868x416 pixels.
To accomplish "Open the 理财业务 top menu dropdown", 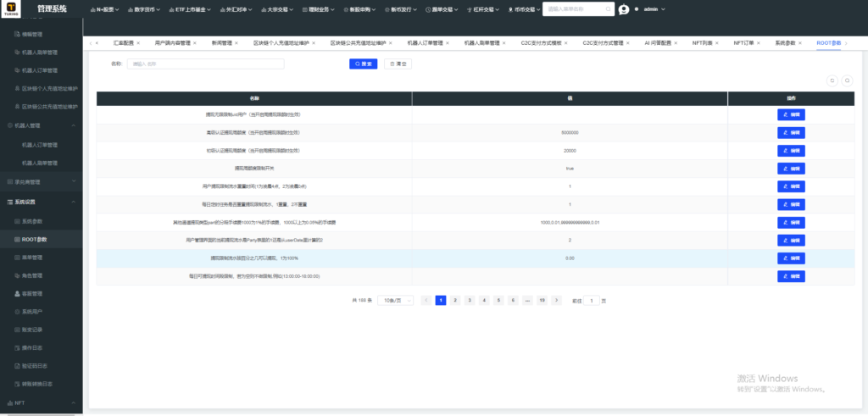I will coord(319,9).
